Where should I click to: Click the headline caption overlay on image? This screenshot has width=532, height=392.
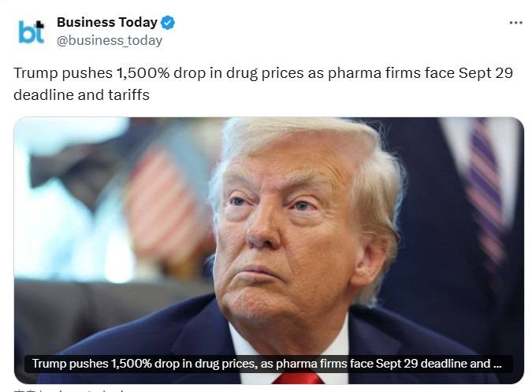coord(268,364)
